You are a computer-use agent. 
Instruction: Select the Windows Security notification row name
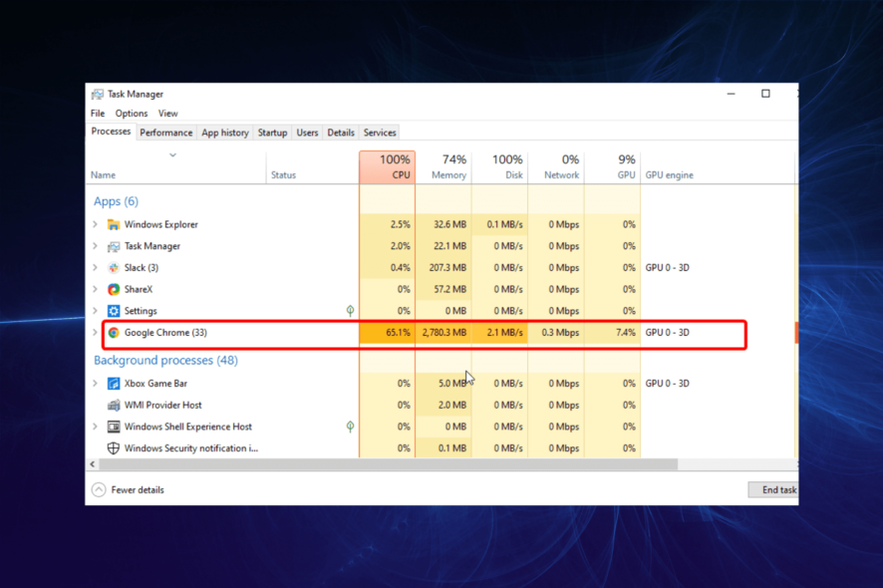191,448
